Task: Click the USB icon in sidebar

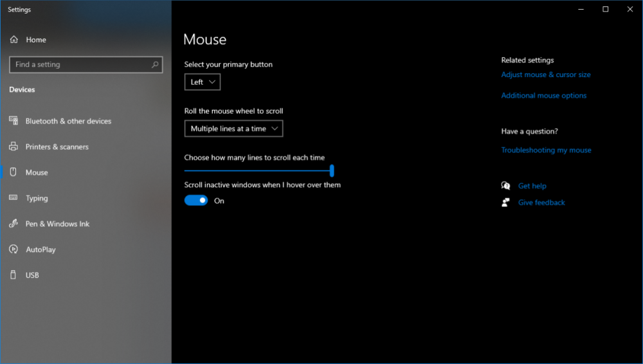Action: point(14,275)
